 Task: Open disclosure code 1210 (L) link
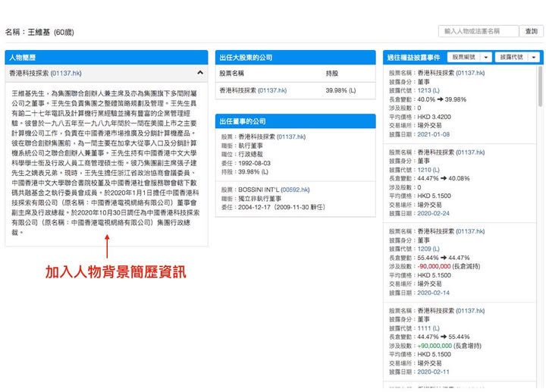[428, 170]
